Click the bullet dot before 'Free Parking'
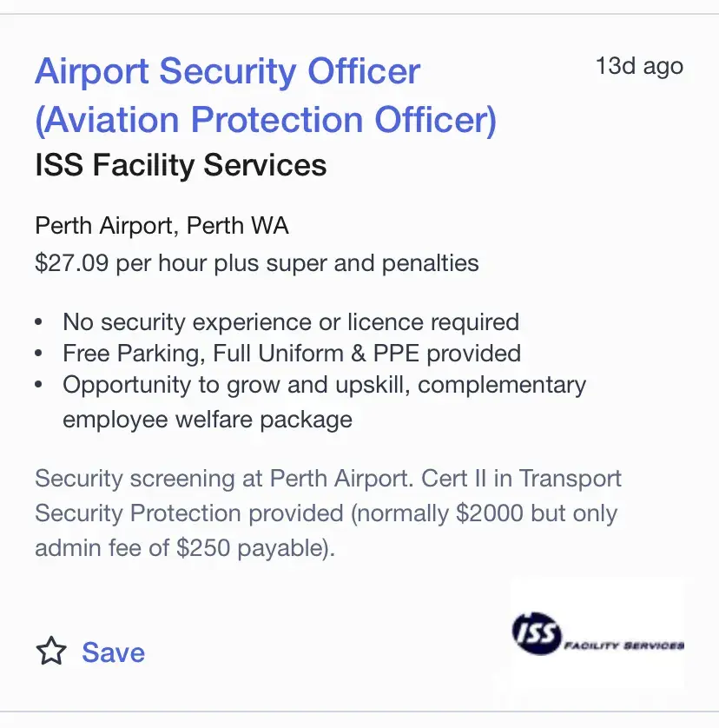This screenshot has height=728, width=719. (x=39, y=354)
